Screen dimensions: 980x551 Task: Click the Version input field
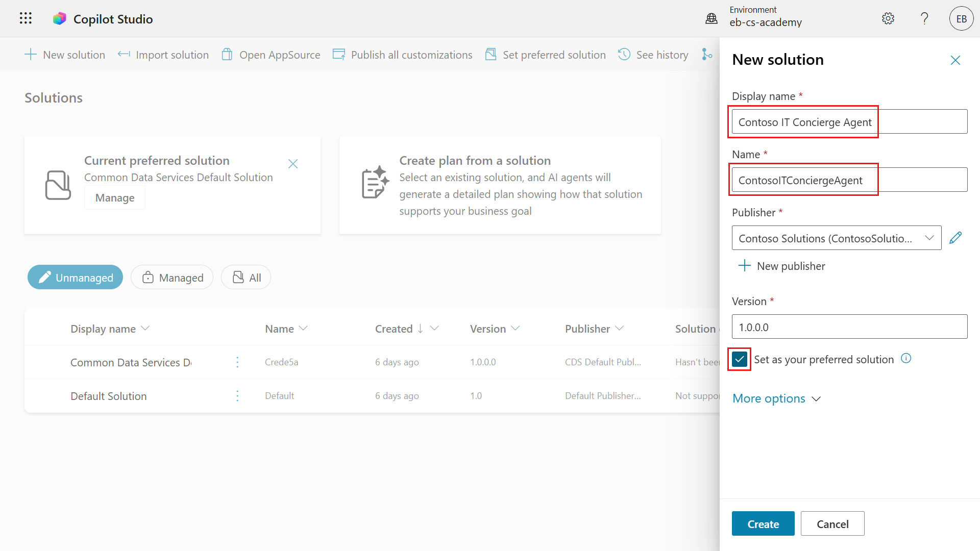coord(849,327)
